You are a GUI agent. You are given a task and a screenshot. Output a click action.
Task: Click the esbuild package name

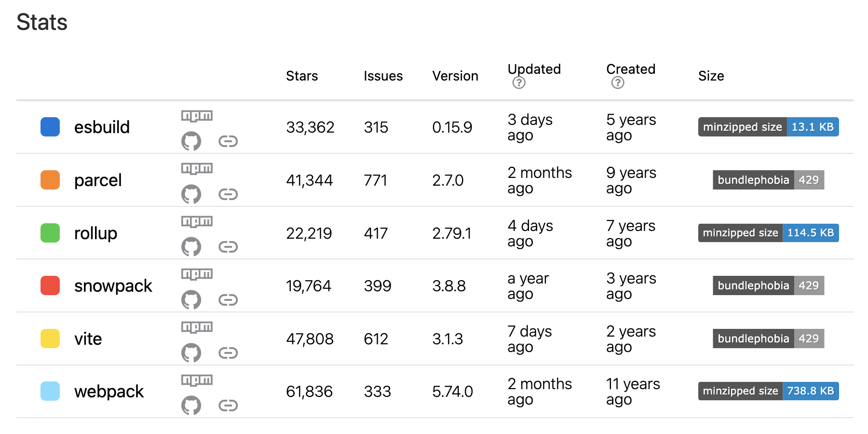coord(102,127)
